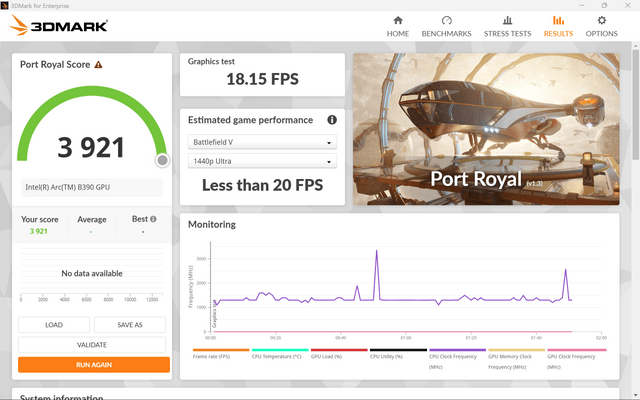
Task: Click the 18.15 FPS graphics test value
Action: pos(262,79)
